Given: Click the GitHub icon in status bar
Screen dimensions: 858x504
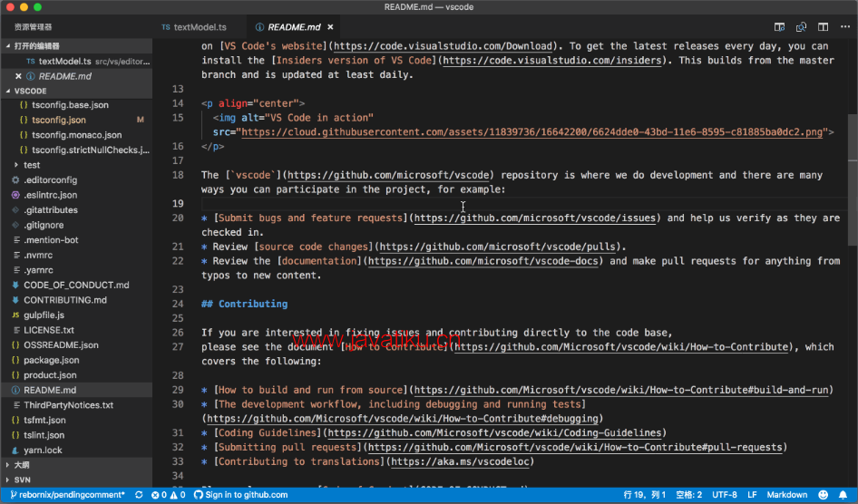Looking at the screenshot, I should (x=198, y=495).
